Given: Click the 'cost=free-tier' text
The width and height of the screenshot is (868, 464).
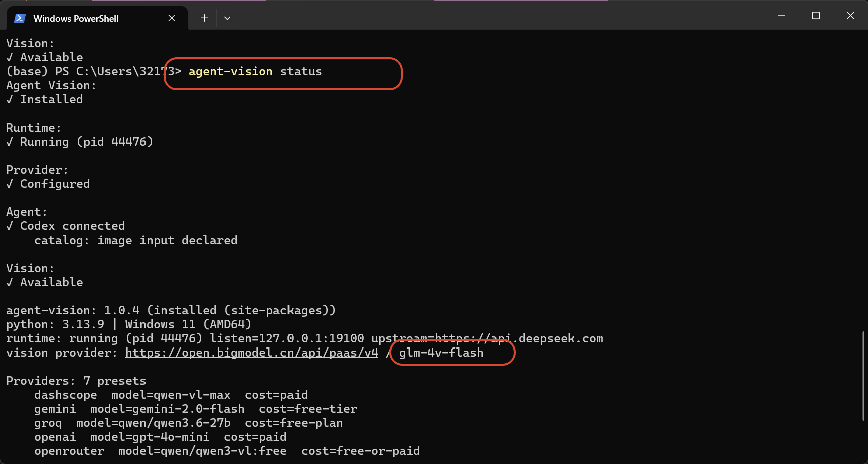Looking at the screenshot, I should pos(308,409).
